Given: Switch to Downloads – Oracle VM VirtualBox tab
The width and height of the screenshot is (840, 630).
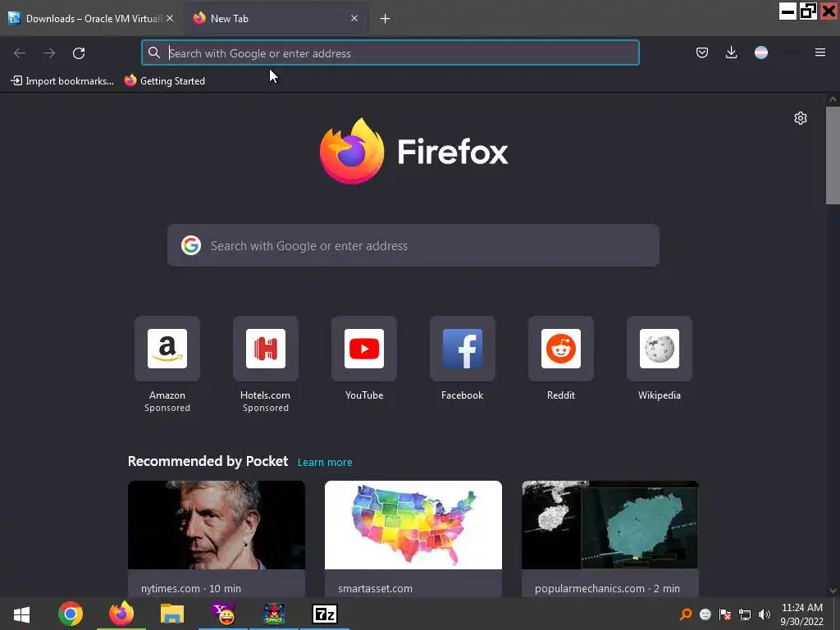Looking at the screenshot, I should (91, 18).
